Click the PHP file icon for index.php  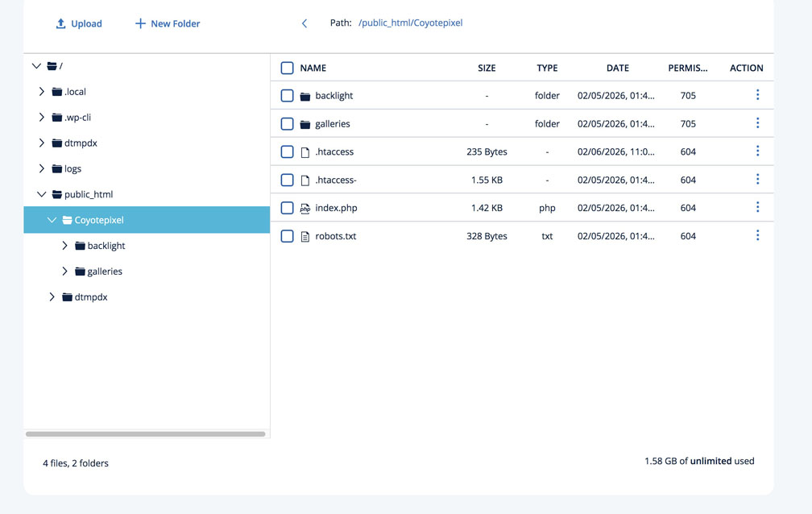pyautogui.click(x=305, y=209)
